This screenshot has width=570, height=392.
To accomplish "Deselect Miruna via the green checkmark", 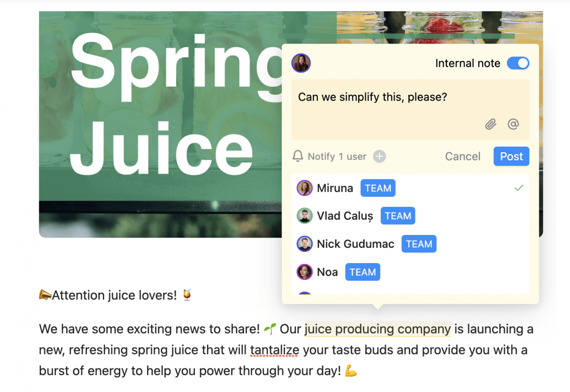I will coord(518,188).
